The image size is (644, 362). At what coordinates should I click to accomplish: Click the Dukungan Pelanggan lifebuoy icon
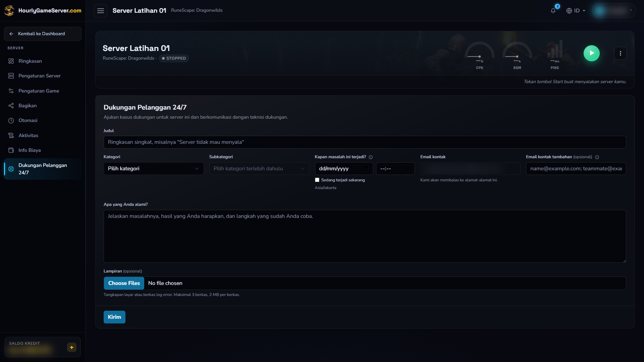[x=11, y=169]
